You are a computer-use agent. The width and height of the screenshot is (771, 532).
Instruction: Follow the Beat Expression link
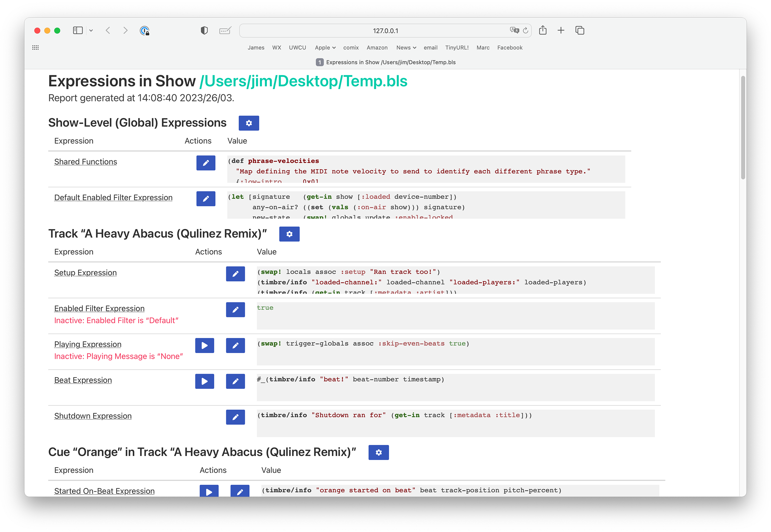coord(83,380)
